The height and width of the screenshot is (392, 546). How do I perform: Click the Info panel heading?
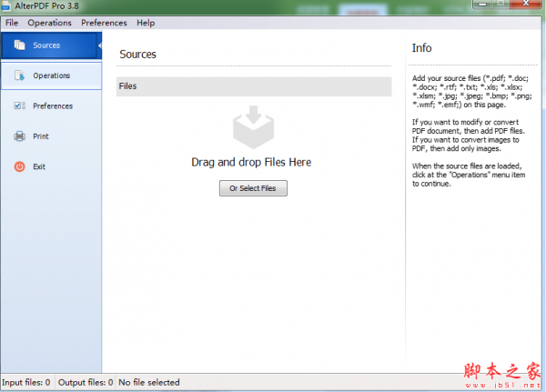421,47
